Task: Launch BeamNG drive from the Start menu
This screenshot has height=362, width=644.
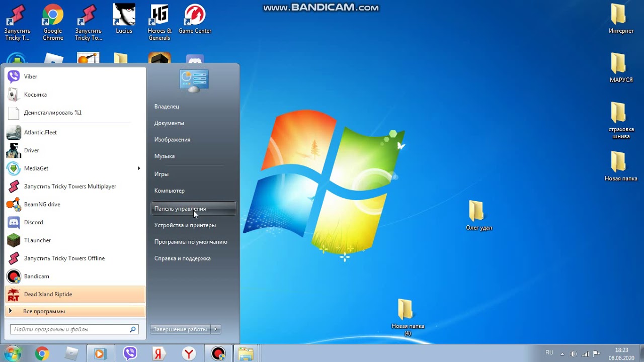Action: point(75,205)
